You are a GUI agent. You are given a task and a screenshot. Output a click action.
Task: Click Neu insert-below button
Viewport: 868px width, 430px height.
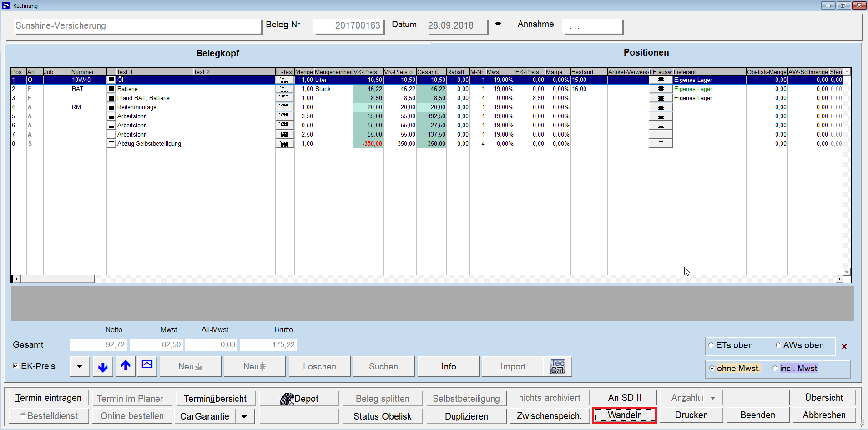(190, 367)
